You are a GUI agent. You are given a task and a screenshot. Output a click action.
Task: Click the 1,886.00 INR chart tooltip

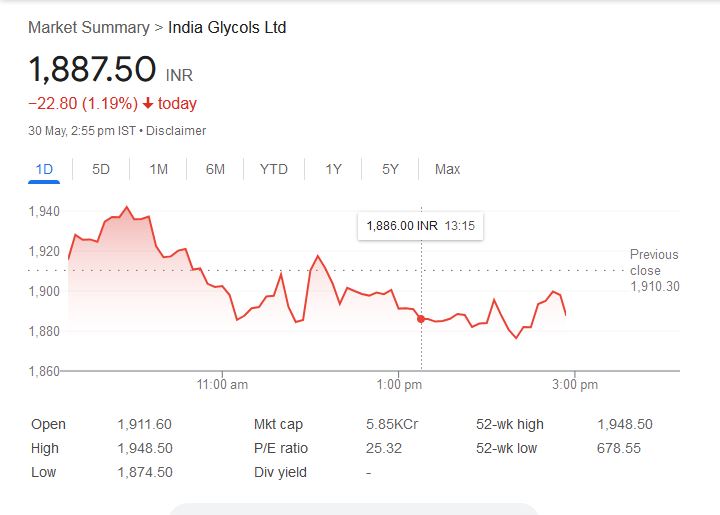(x=420, y=227)
